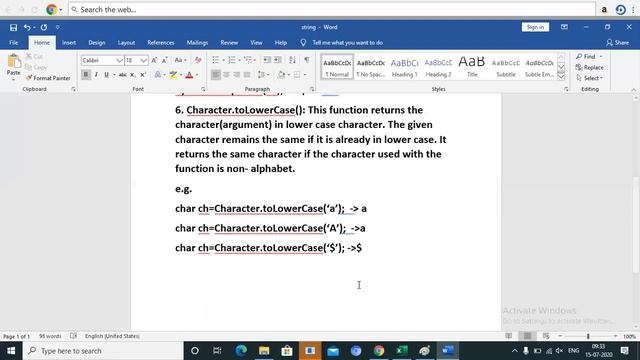
Task: Apply superscript formatting
Action: [x=143, y=75]
